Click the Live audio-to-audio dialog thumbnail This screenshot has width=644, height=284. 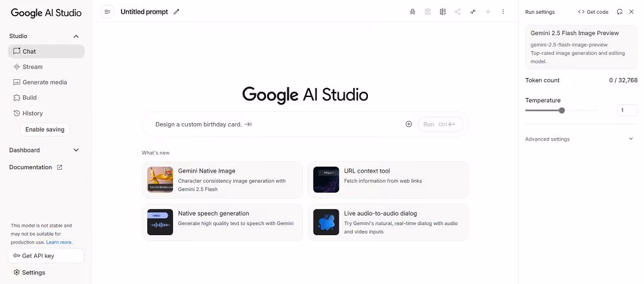point(326,222)
